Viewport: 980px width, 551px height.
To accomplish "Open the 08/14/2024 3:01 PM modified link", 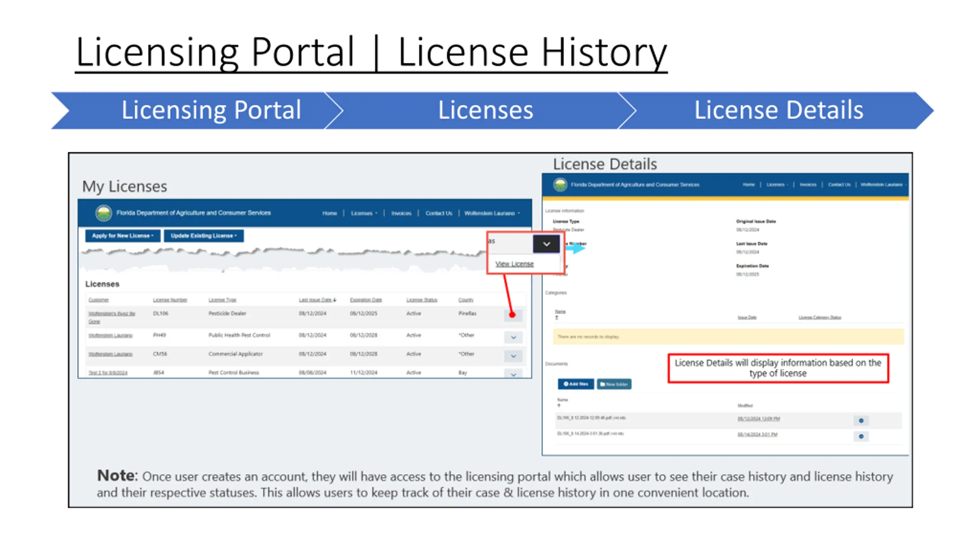I will tap(757, 435).
